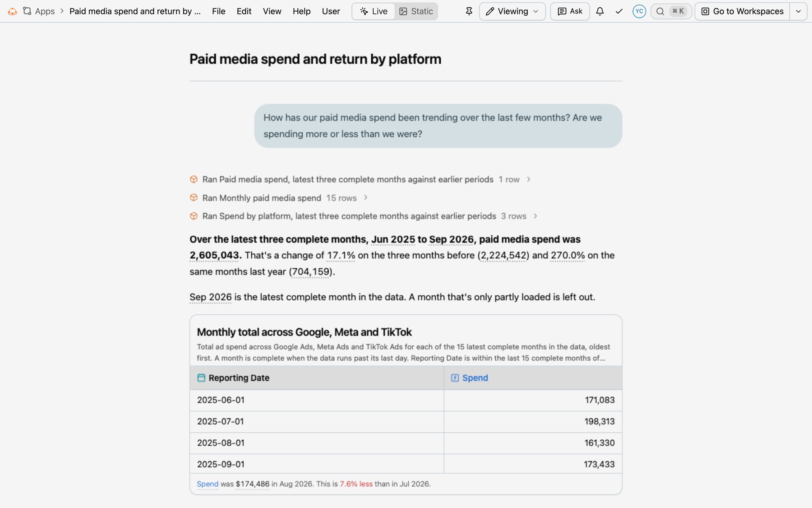Pin this app with the pin icon

coord(469,11)
